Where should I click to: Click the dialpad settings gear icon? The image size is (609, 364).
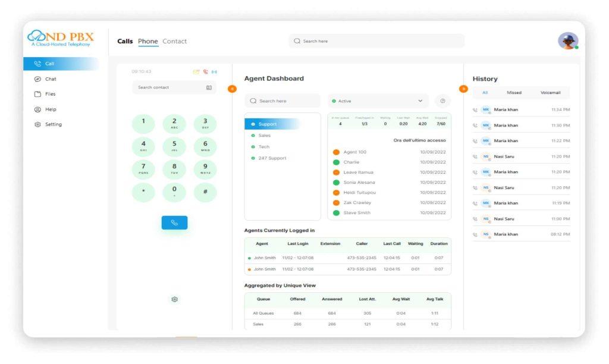coord(174,299)
